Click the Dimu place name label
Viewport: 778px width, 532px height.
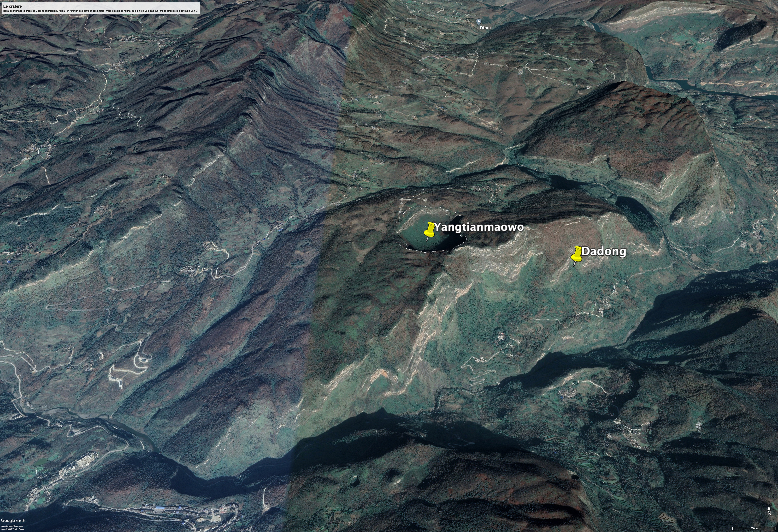point(485,27)
